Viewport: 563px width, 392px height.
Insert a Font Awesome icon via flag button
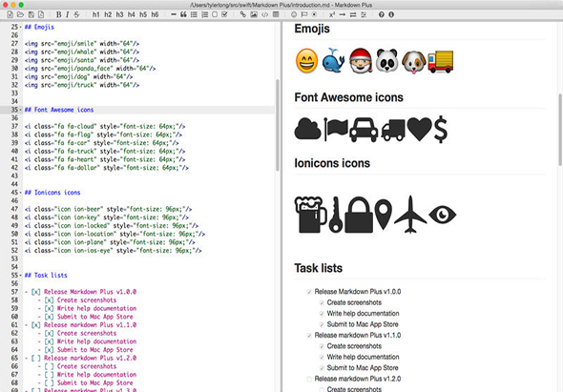click(x=304, y=14)
